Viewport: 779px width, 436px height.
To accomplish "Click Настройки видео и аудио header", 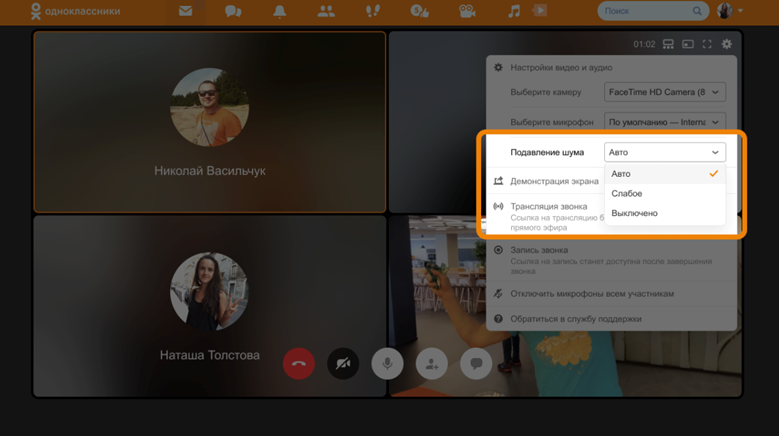I will (561, 68).
